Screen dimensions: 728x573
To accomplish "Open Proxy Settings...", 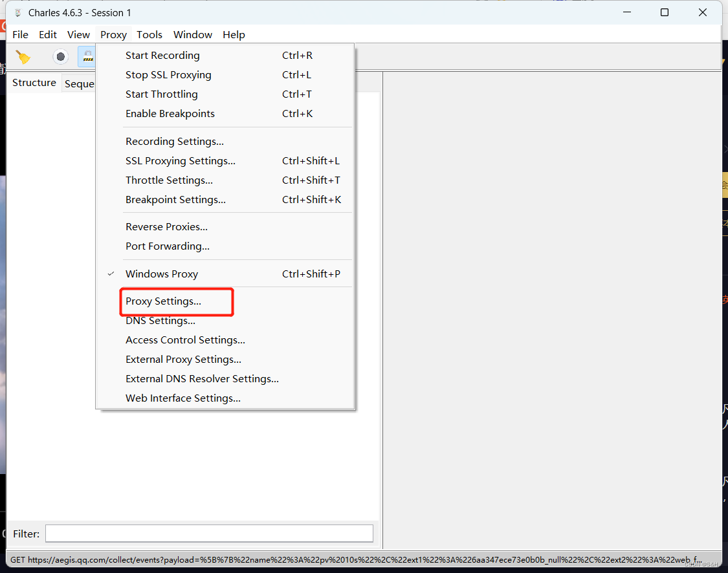I will click(225, 301).
